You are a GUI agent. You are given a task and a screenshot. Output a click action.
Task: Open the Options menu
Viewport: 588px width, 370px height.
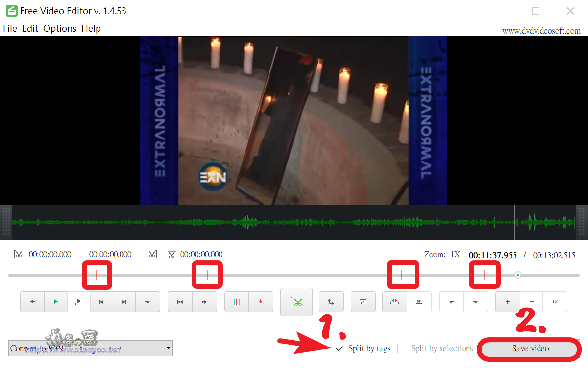[x=60, y=28]
